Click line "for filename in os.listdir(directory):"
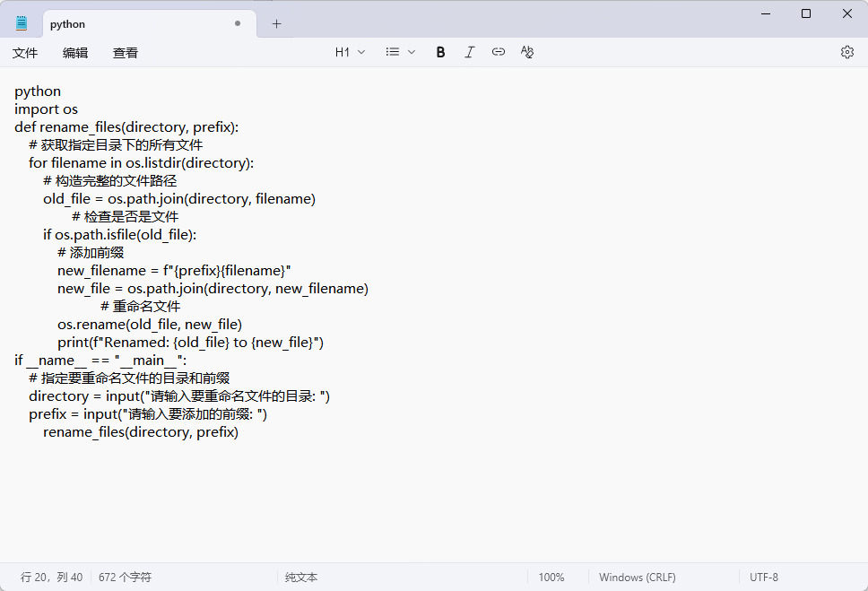 tap(141, 163)
